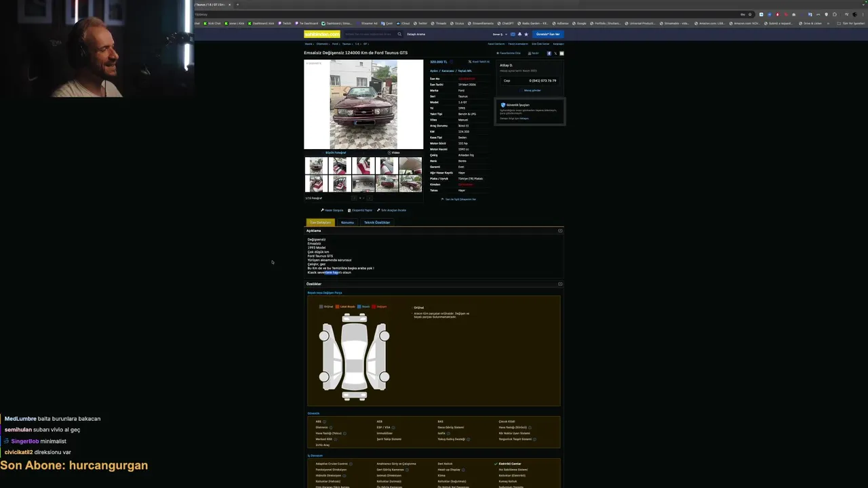
Task: Click the search magnifier icon
Action: point(399,34)
